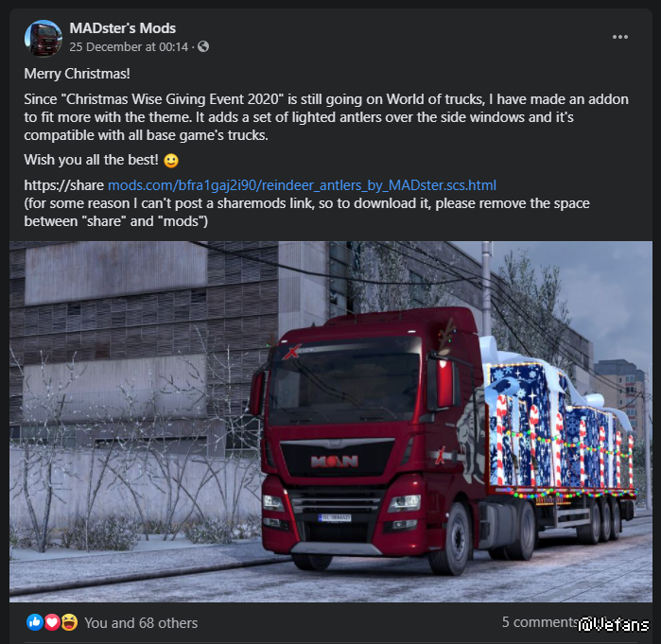Click the MAN logo on the truck grille
Image resolution: width=661 pixels, height=644 pixels.
click(335, 461)
